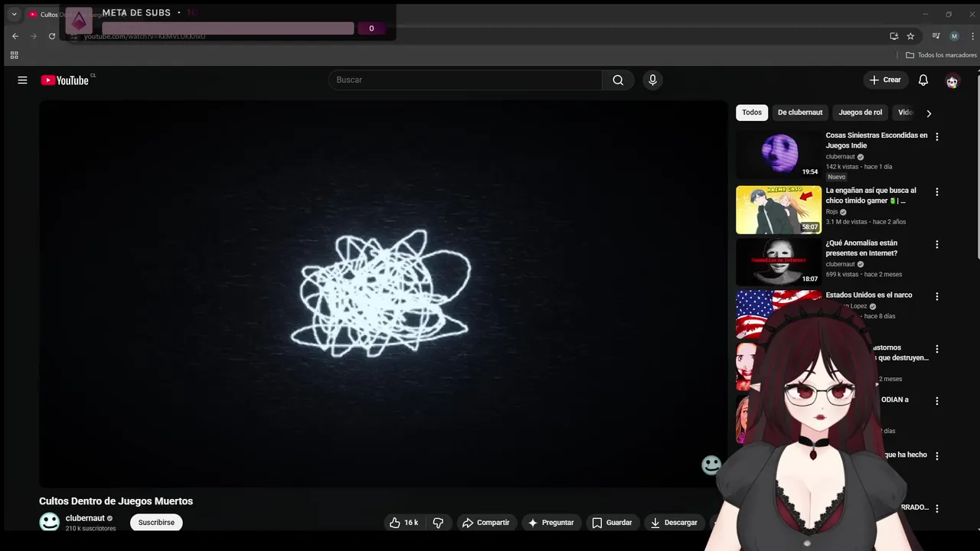Save video with Guardar button
980x551 pixels.
click(x=612, y=523)
